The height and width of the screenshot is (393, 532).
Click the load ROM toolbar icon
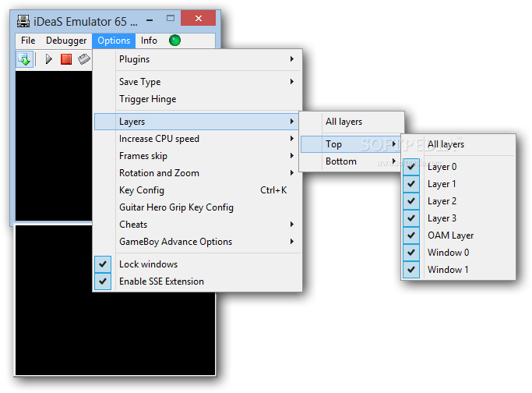[x=24, y=59]
